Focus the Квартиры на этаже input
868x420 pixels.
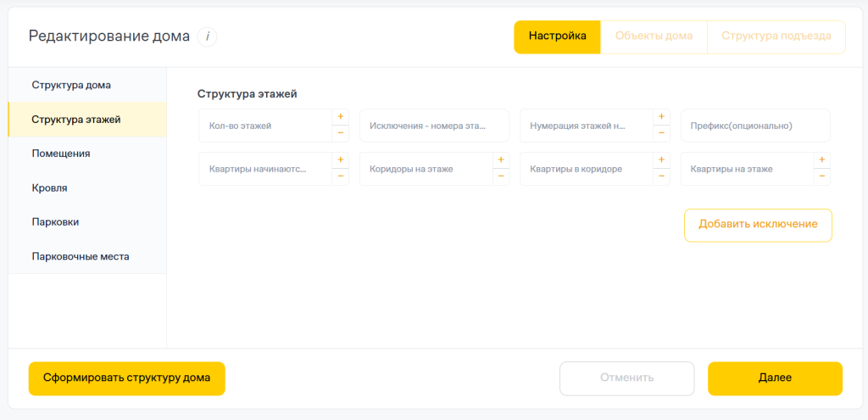[747, 169]
